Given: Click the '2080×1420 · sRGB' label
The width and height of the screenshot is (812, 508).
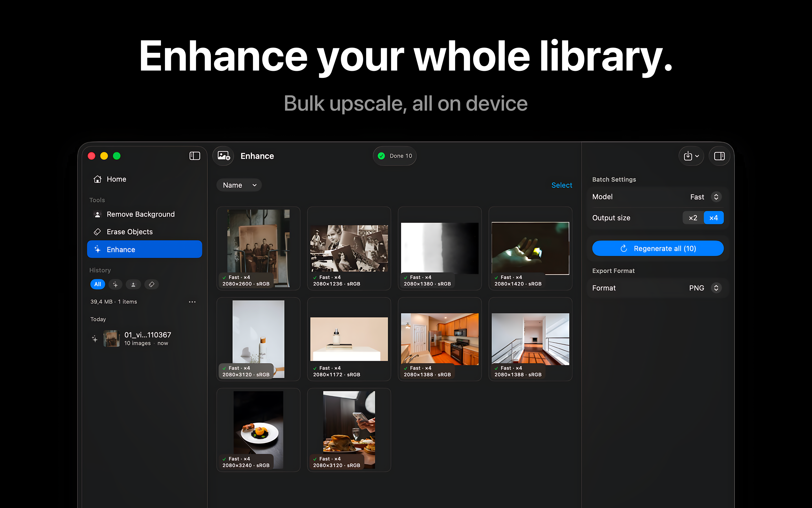Looking at the screenshot, I should pos(518,284).
